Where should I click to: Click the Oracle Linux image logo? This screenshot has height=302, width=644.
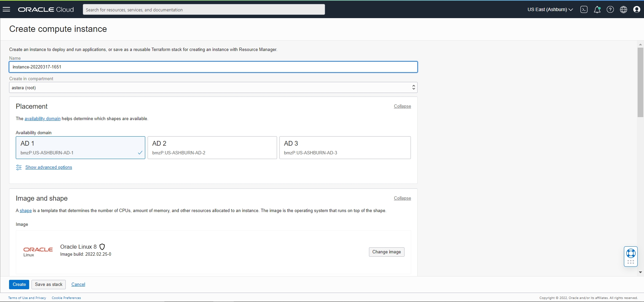point(38,252)
